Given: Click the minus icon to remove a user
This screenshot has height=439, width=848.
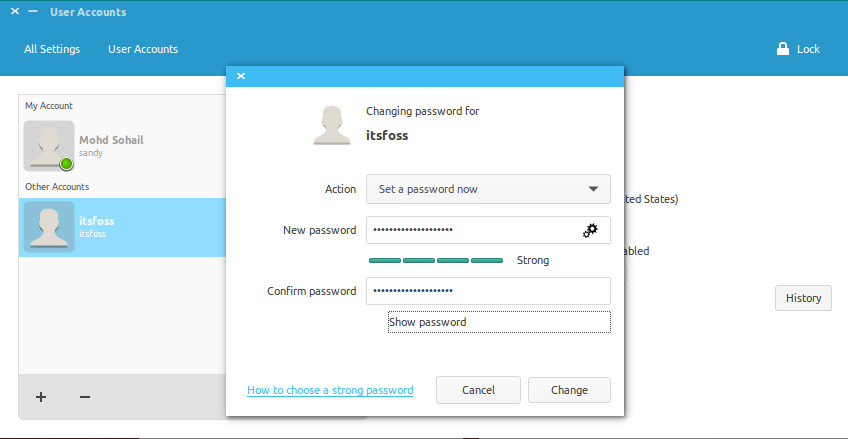Looking at the screenshot, I should [85, 397].
